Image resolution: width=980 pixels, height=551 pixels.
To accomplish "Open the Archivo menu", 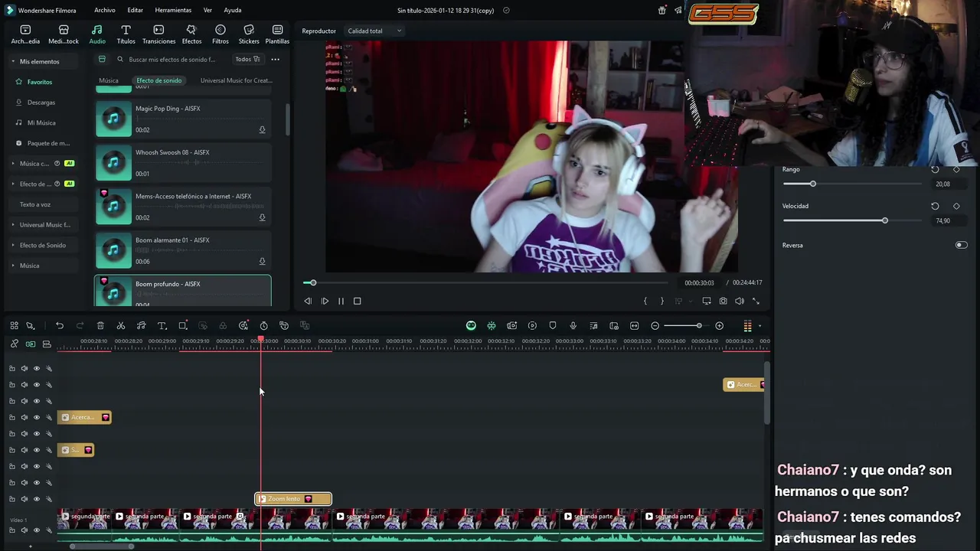I will [x=105, y=11].
